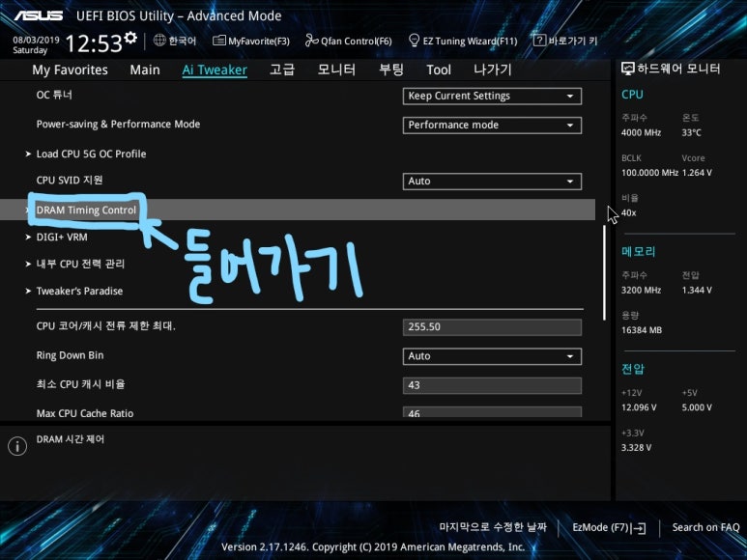Click memory capacity value 16384 MB
Image resolution: width=747 pixels, height=560 pixels.
tap(642, 330)
